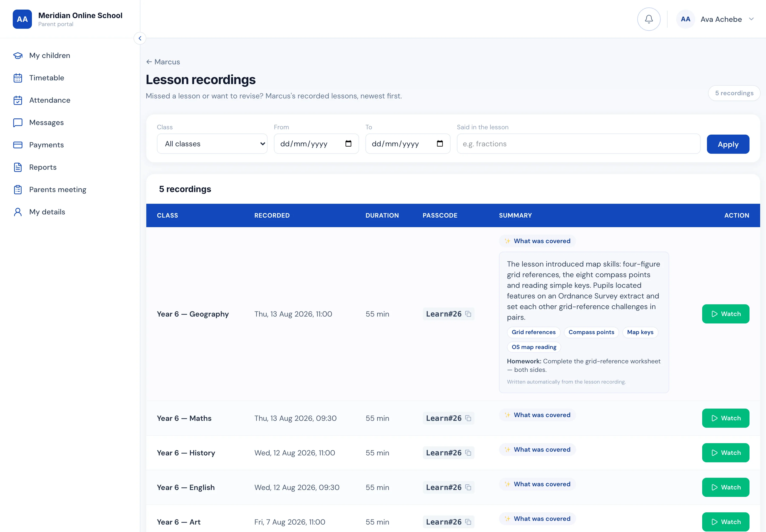
Task: Watch the Year 6 History recording
Action: pyautogui.click(x=726, y=453)
